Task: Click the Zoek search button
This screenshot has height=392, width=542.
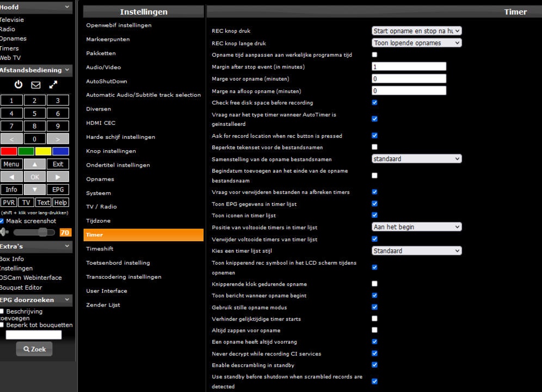Action: [34, 349]
